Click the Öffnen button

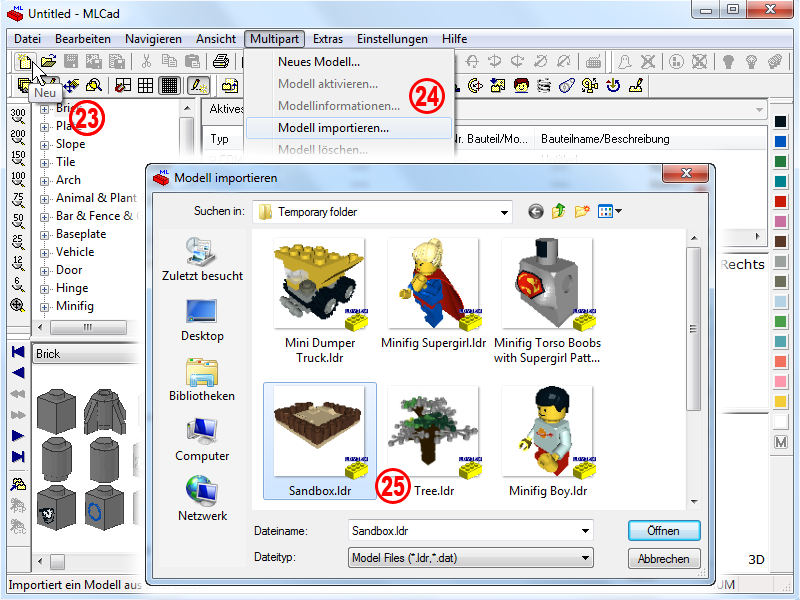tap(664, 531)
